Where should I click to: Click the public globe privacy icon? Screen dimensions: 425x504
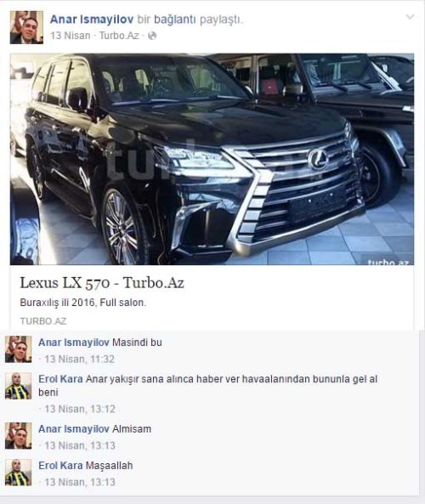tap(152, 36)
